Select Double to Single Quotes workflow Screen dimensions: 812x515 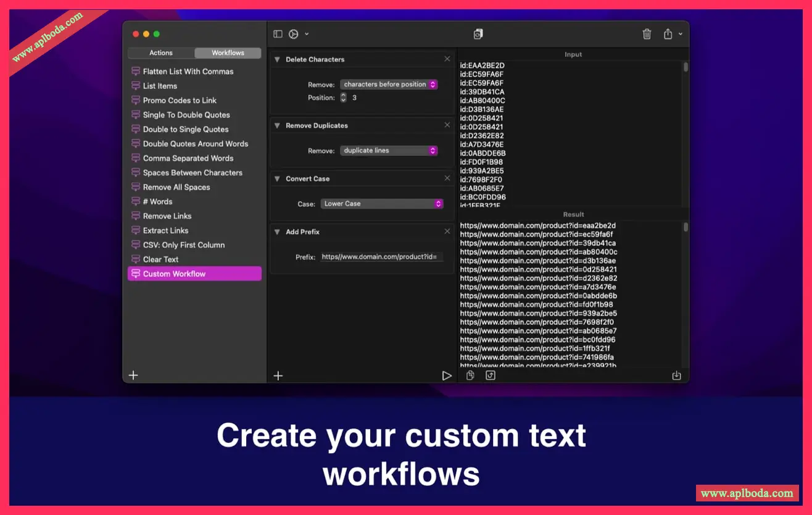click(x=194, y=129)
